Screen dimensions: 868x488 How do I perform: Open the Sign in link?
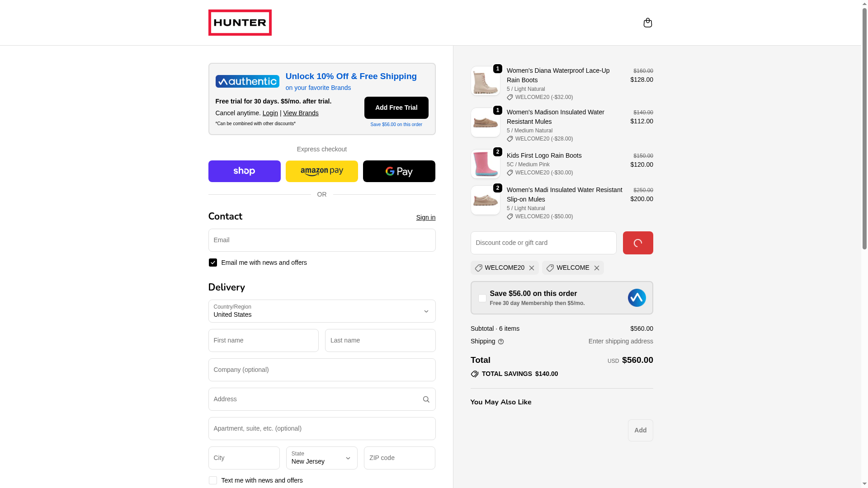426,217
